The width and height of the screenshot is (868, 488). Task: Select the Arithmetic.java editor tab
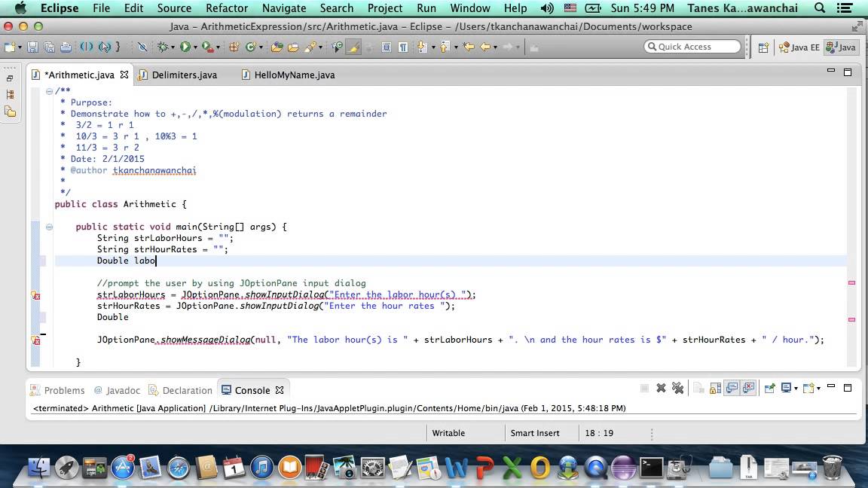[x=80, y=75]
